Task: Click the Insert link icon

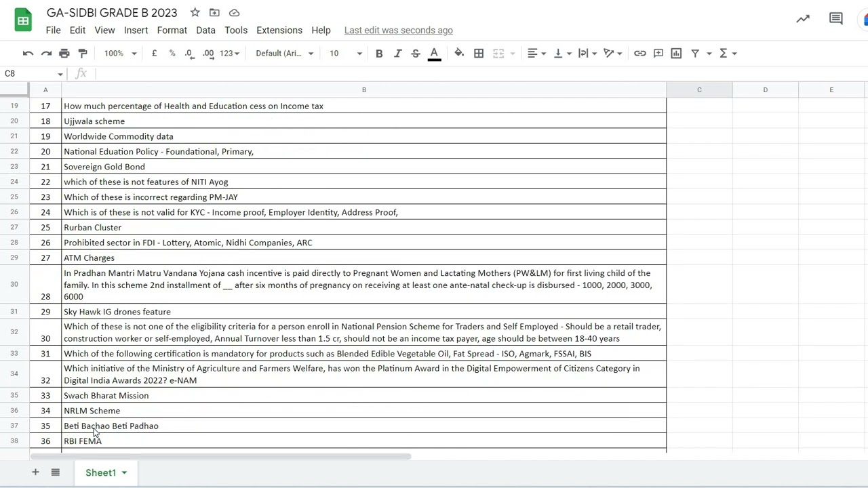Action: (x=640, y=53)
